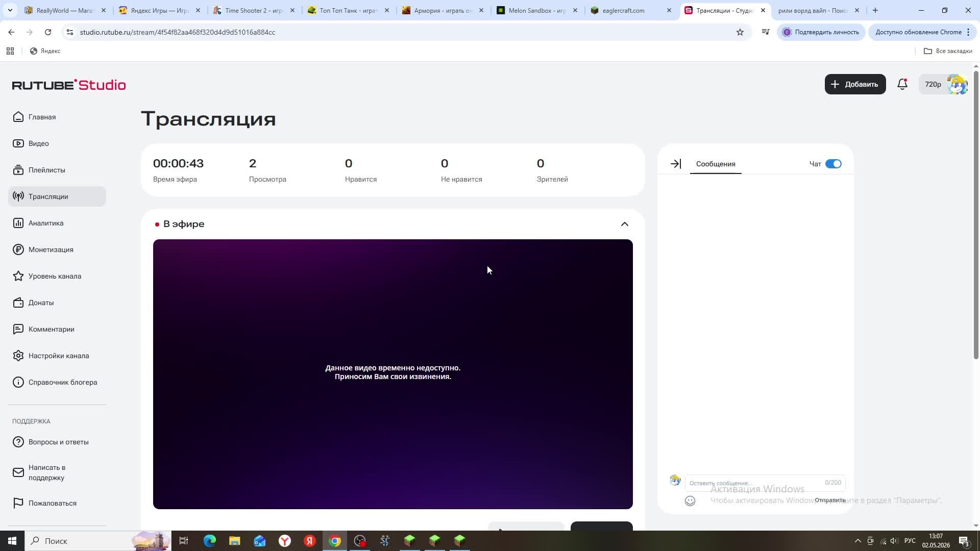Click Отправить to send message
This screenshot has height=551, width=980.
click(x=830, y=500)
